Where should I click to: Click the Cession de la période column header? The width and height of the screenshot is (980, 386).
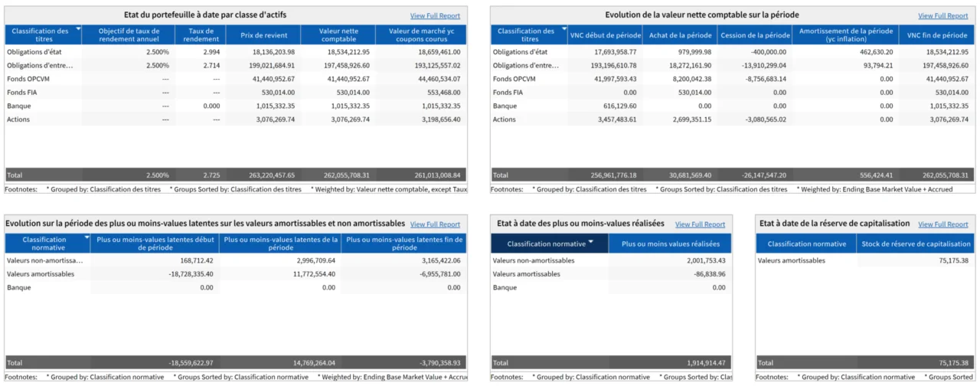click(754, 35)
